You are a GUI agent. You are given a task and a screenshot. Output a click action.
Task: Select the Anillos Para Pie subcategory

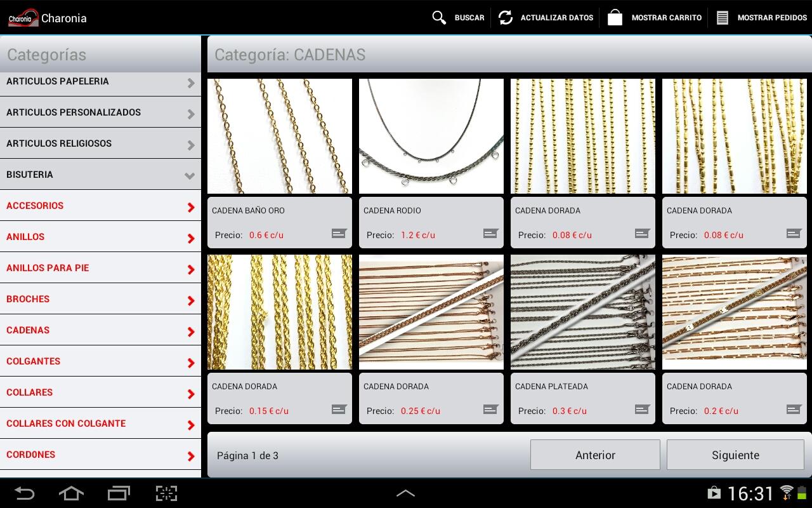100,268
